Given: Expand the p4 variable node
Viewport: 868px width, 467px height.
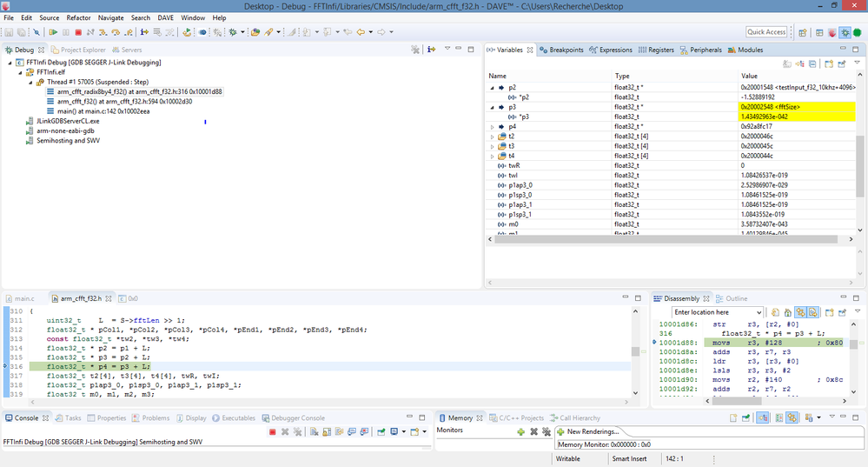Looking at the screenshot, I should [492, 127].
